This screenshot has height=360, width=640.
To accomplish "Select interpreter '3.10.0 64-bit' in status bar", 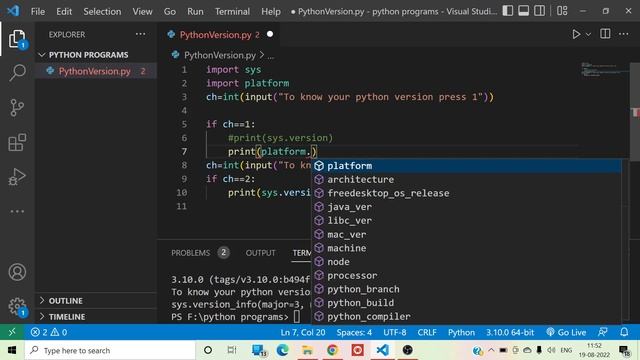I will click(x=510, y=332).
